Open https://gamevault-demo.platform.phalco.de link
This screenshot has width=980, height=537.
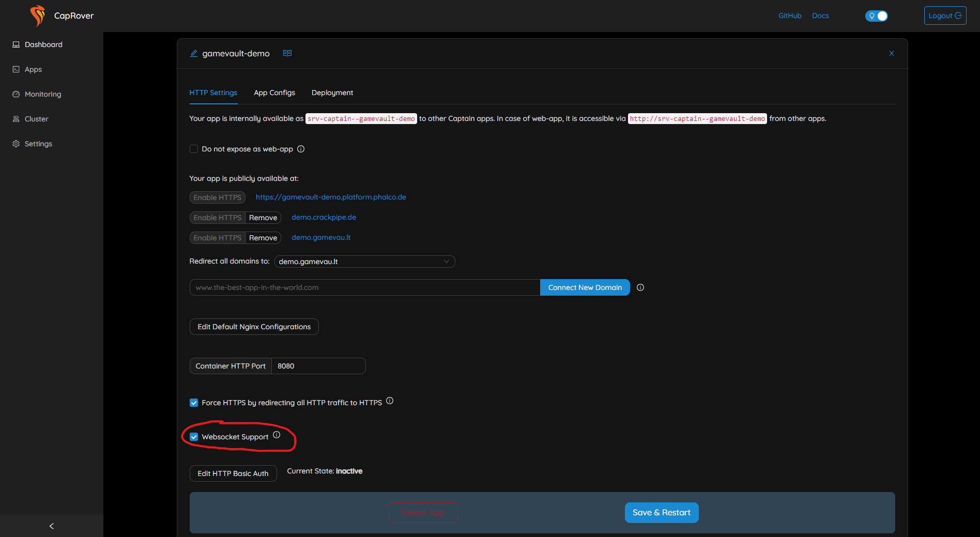(x=331, y=197)
